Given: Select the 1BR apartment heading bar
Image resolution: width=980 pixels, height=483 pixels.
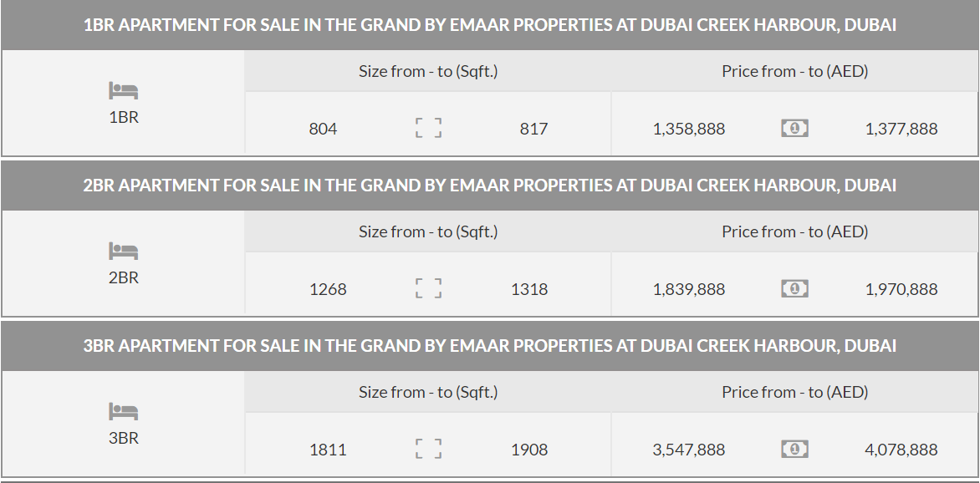Looking at the screenshot, I should 489,25.
